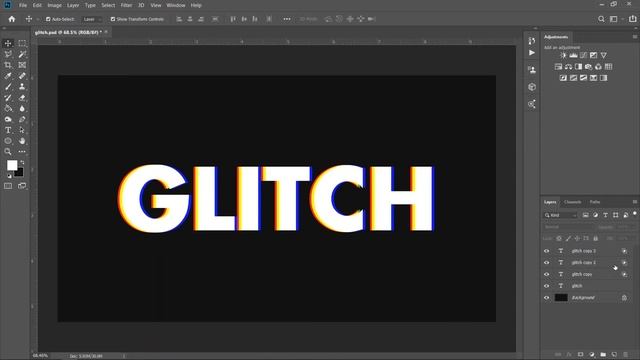Select the Crop tool

(x=8, y=65)
